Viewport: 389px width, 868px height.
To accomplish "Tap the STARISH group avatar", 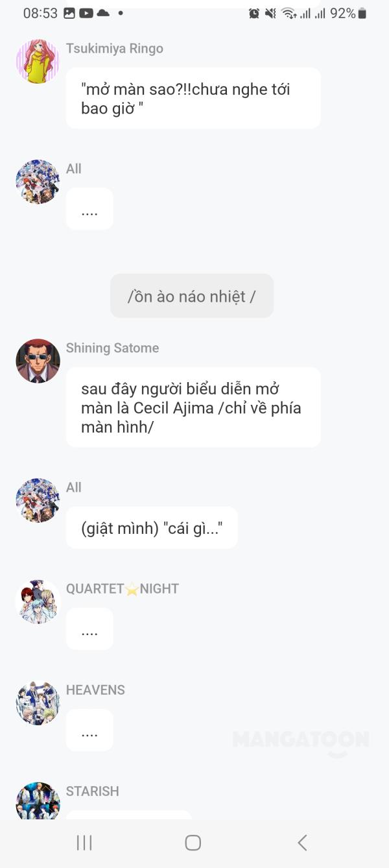I will click(x=38, y=802).
